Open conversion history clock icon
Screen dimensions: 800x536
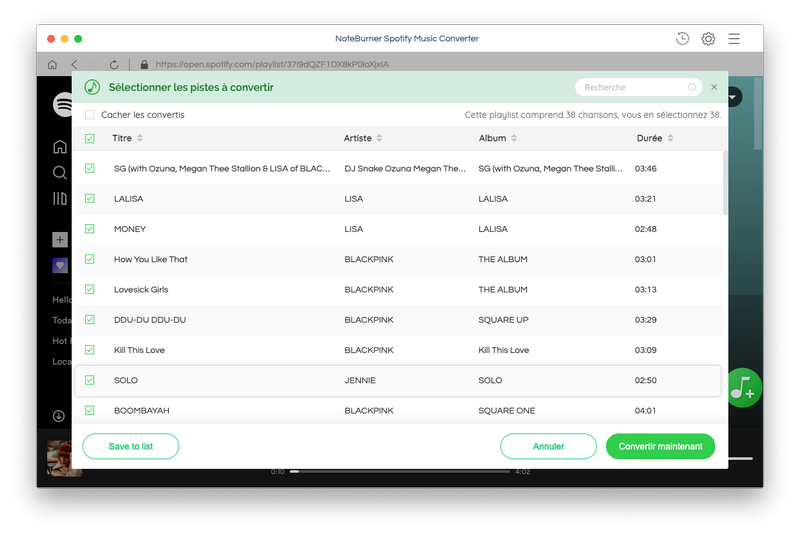[682, 39]
